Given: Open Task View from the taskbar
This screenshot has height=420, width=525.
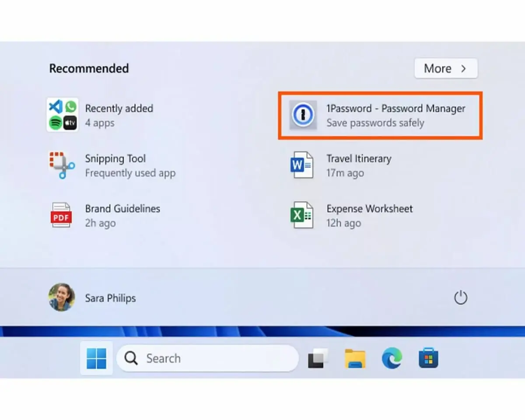Looking at the screenshot, I should pos(318,359).
